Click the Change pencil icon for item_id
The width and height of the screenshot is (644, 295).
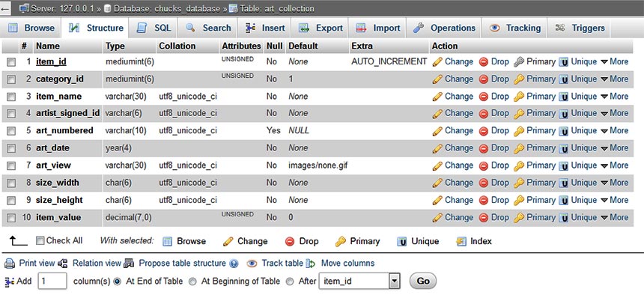click(x=437, y=62)
